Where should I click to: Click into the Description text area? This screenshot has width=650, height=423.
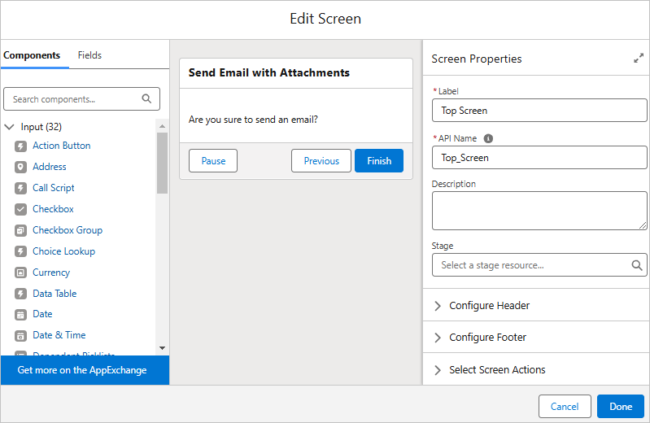(x=539, y=211)
